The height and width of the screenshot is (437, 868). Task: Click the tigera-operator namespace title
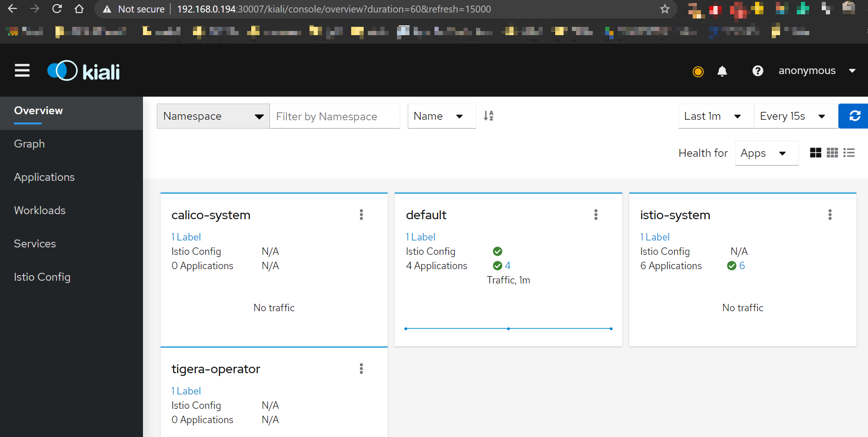(216, 369)
